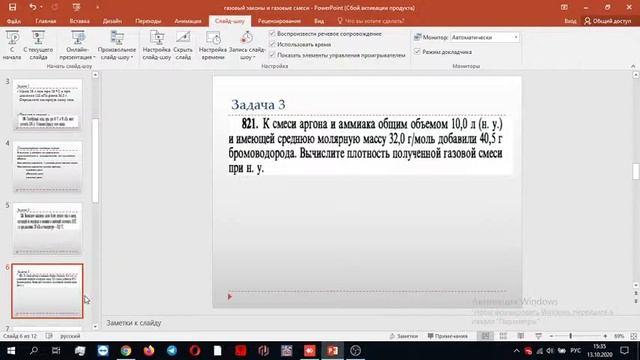Click the slide body text about аргона и аммиака
Viewport: 640px width, 360px height.
point(366,146)
